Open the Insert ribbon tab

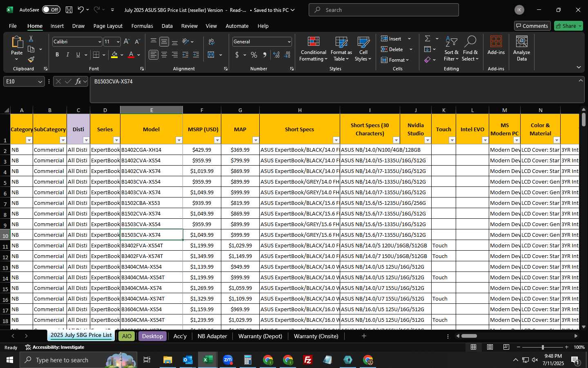(57, 26)
